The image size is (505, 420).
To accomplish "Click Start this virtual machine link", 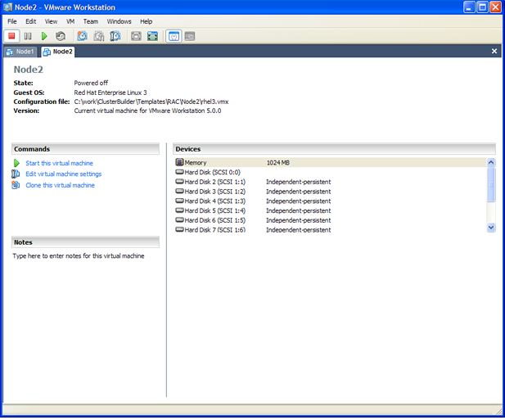I will coord(59,163).
